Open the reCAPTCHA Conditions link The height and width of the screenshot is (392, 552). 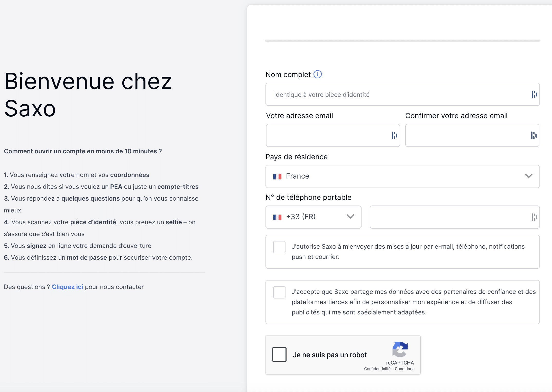[404, 369]
